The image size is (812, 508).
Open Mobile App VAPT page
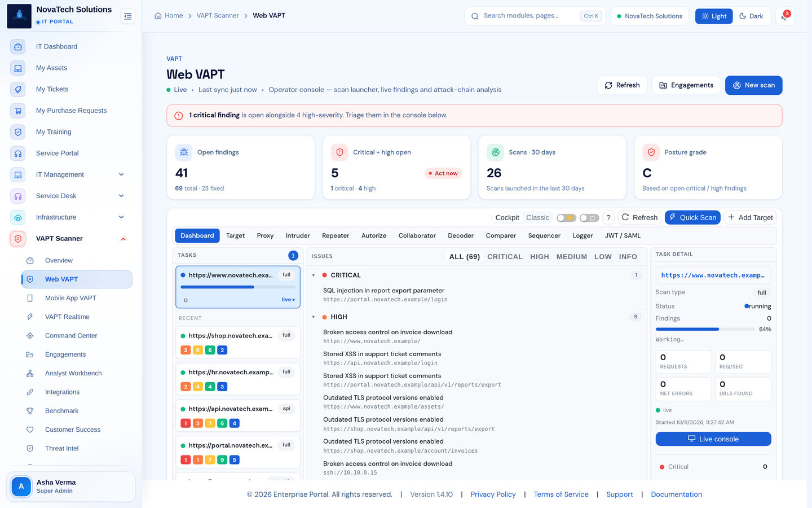pyautogui.click(x=77, y=298)
